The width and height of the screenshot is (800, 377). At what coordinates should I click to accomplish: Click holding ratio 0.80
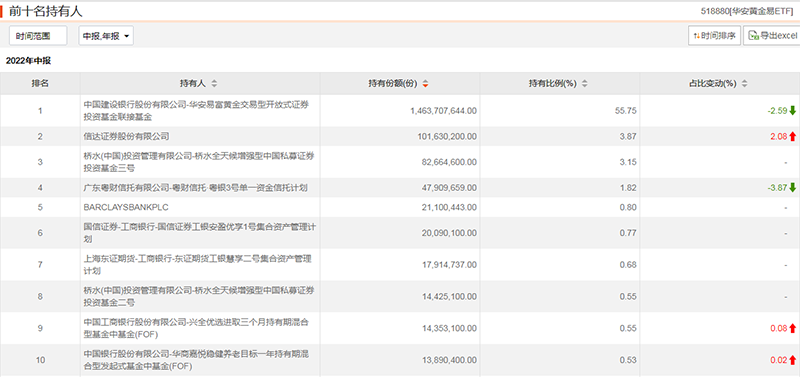pos(628,208)
